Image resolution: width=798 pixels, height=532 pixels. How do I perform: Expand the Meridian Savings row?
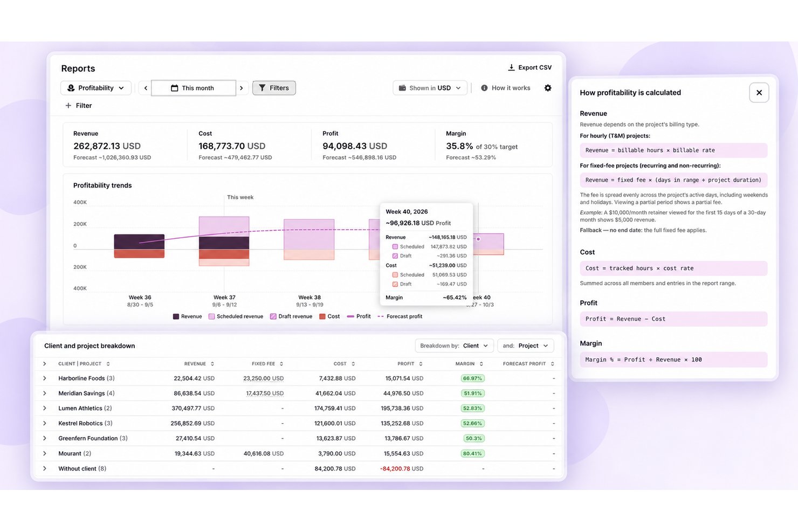[x=45, y=393]
